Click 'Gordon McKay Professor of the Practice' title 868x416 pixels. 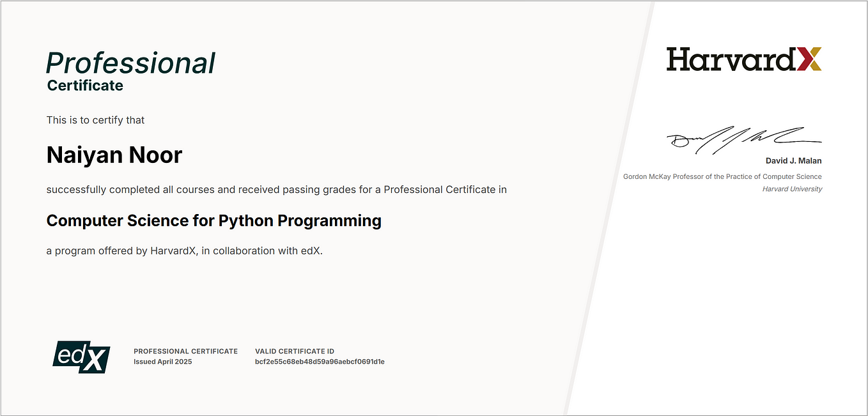pos(723,176)
